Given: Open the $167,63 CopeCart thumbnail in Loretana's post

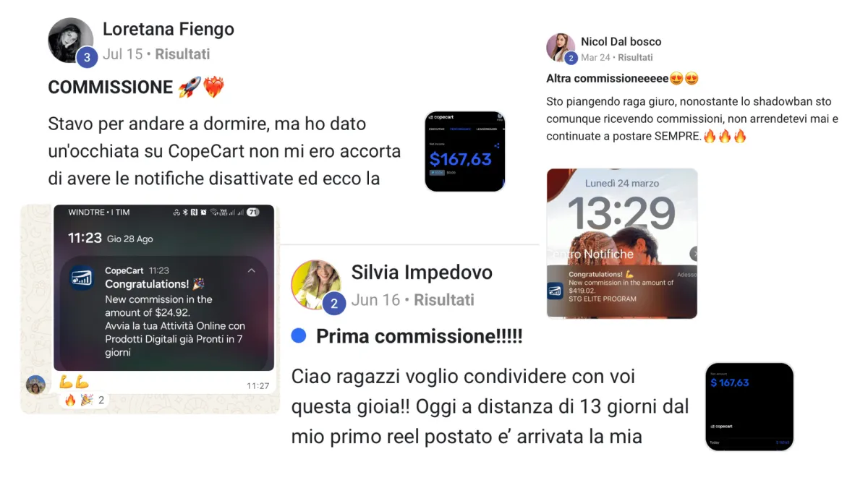Looking at the screenshot, I should coord(465,151).
